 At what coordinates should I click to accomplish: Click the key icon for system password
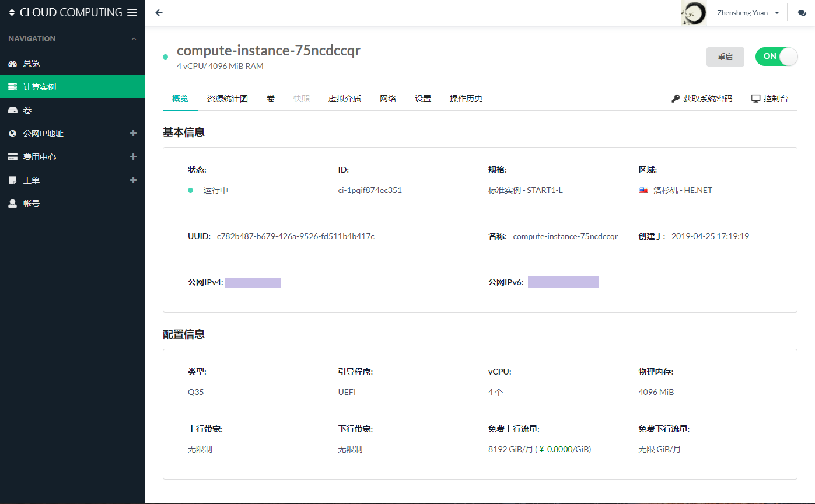click(x=676, y=99)
